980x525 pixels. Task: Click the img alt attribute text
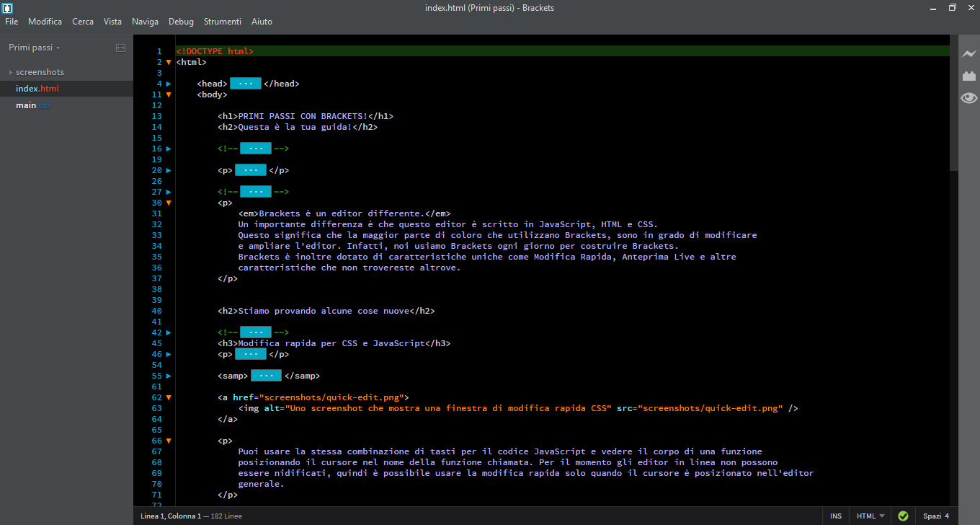tap(437, 408)
